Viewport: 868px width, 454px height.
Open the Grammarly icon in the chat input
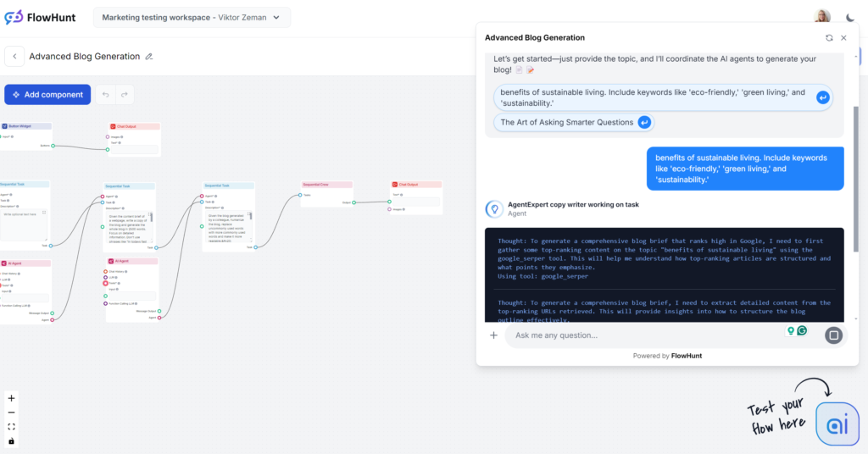(802, 331)
